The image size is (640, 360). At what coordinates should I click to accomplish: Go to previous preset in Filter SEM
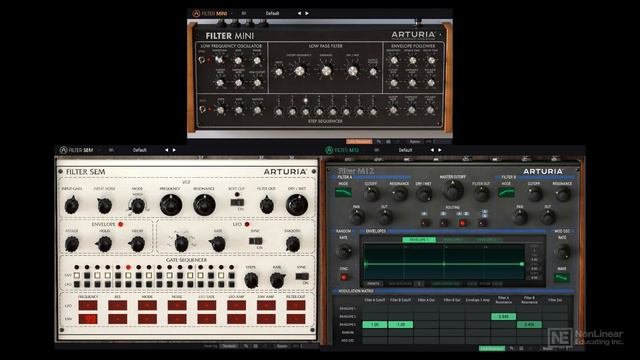pos(167,150)
